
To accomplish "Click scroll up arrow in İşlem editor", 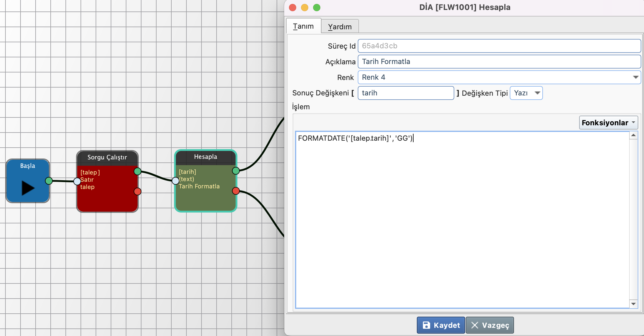I will [x=633, y=135].
